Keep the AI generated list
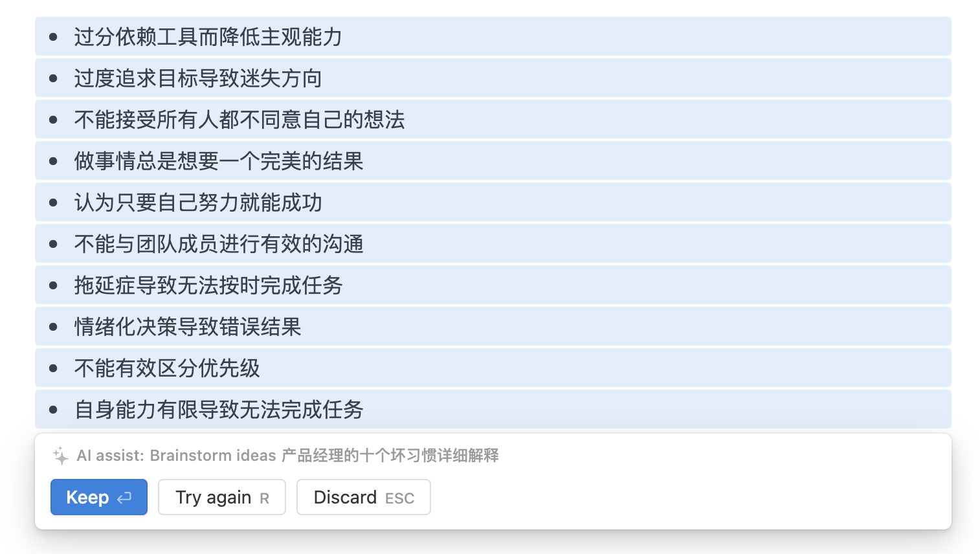Viewport: 980px width, 554px height. 98,497
